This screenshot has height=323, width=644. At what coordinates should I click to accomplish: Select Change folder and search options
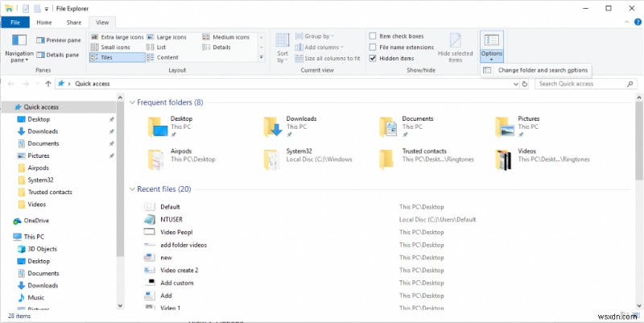[535, 70]
